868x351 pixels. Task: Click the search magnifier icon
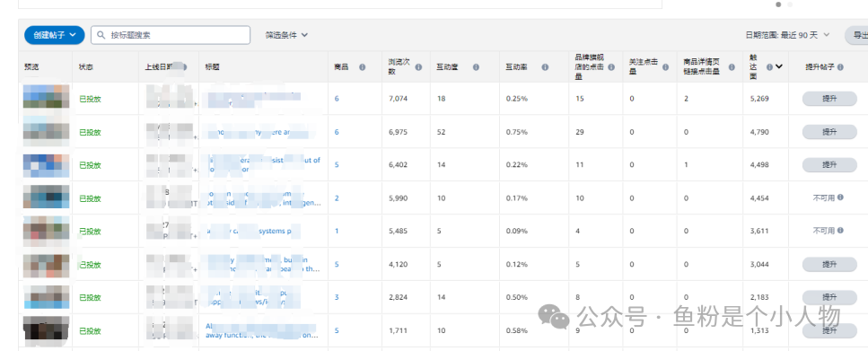pyautogui.click(x=101, y=35)
